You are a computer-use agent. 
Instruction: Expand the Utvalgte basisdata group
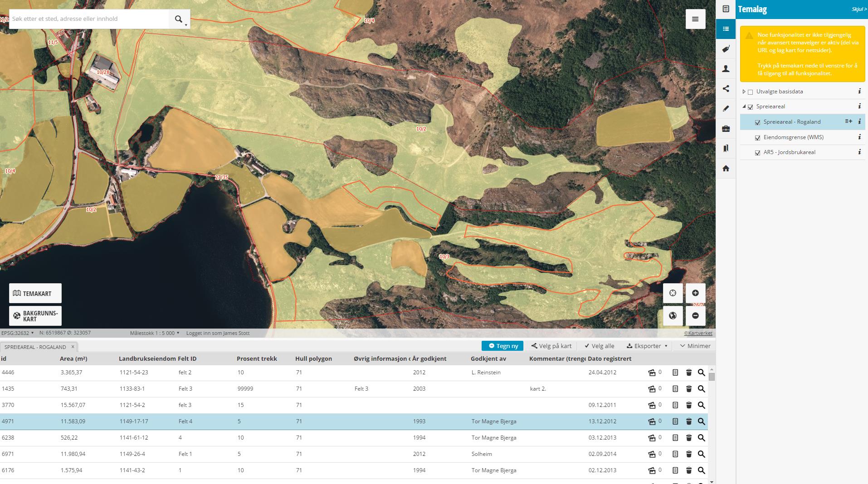tap(744, 92)
